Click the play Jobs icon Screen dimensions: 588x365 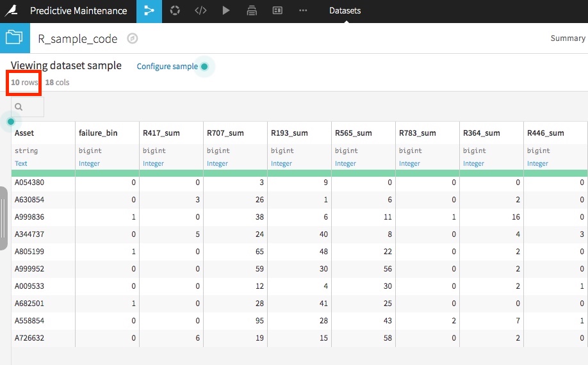(225, 10)
